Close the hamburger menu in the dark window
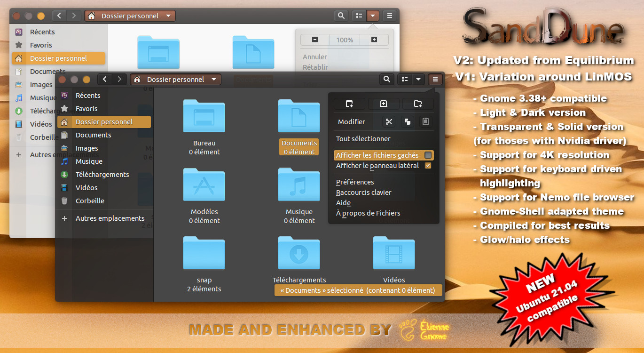644x353 pixels. pyautogui.click(x=435, y=80)
